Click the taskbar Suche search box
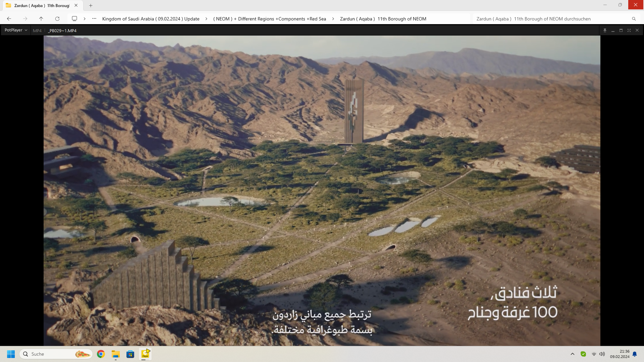Viewport: 644px width, 362px height. (x=56, y=354)
